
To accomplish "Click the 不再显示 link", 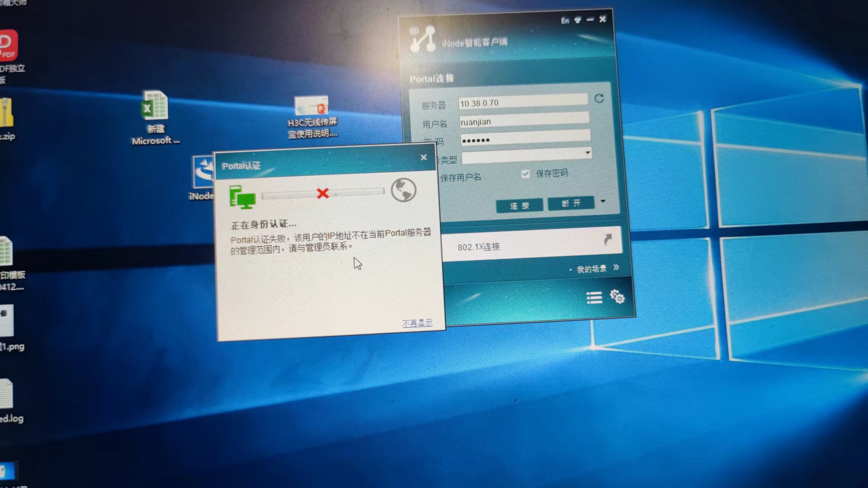I will coord(417,323).
